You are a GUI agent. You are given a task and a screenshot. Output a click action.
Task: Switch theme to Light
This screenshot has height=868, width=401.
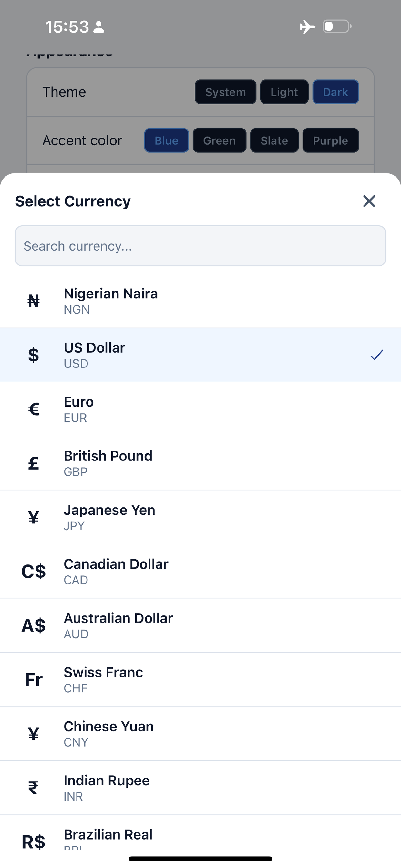point(284,92)
